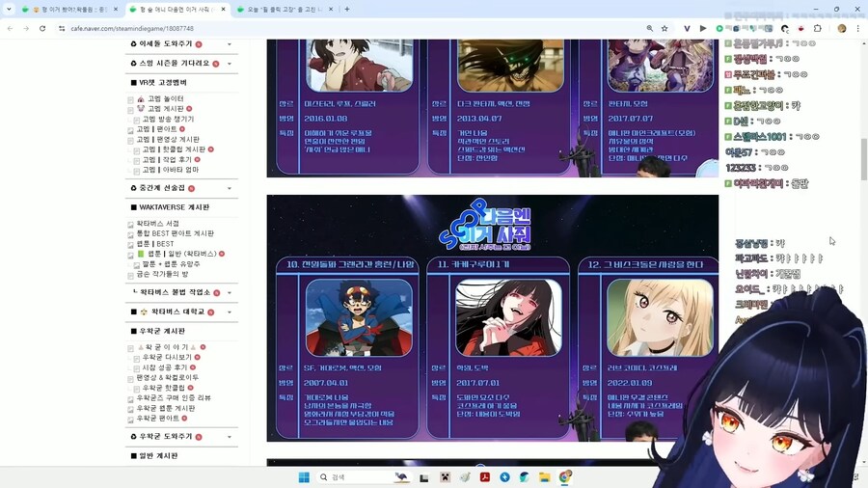Open 우왁굳 핫클립 board

(163, 388)
